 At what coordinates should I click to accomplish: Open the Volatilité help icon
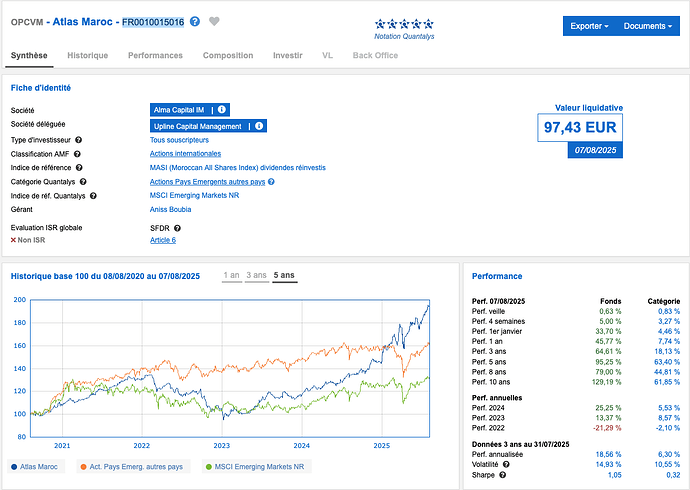click(507, 462)
